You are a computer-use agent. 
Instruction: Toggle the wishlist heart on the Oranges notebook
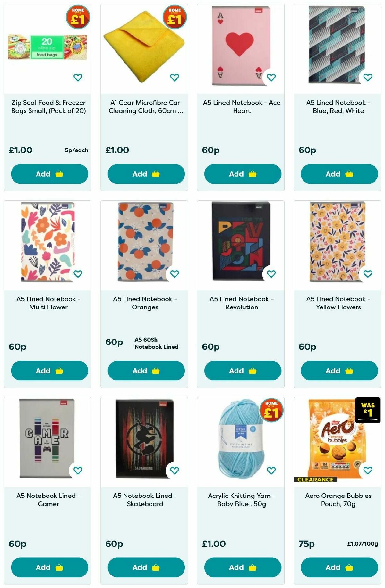[174, 274]
